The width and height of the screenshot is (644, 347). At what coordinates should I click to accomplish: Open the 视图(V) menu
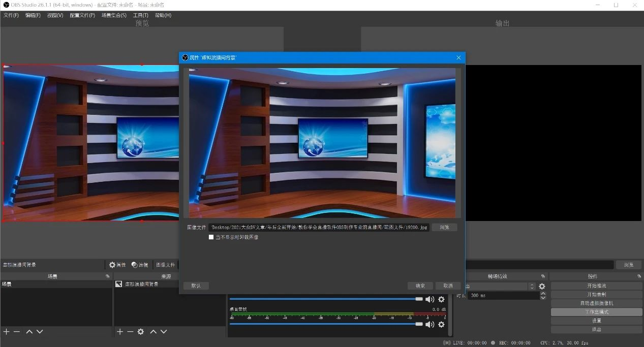point(55,15)
